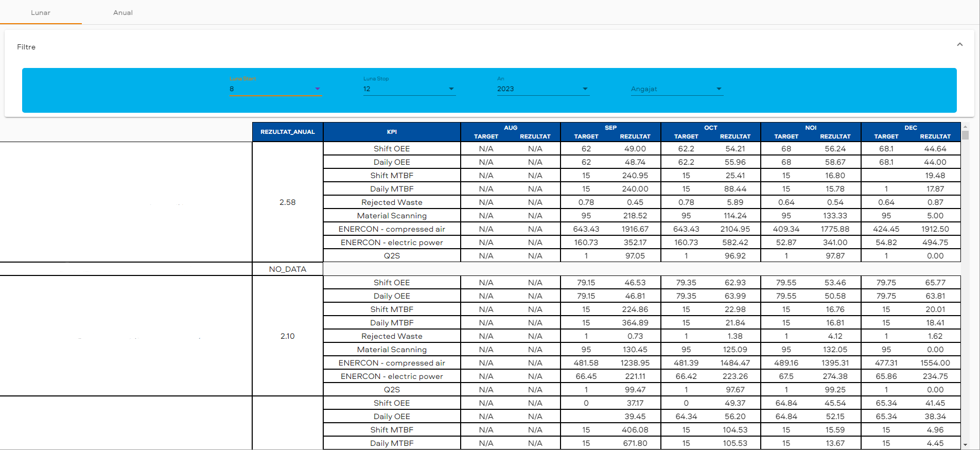Click the scrollbar down arrow
The height and width of the screenshot is (450, 980).
(965, 445)
